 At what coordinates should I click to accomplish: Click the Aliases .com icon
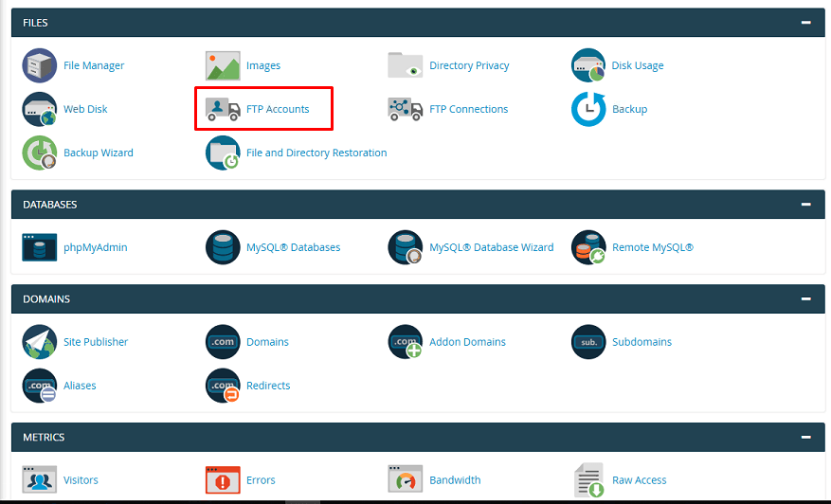click(39, 386)
